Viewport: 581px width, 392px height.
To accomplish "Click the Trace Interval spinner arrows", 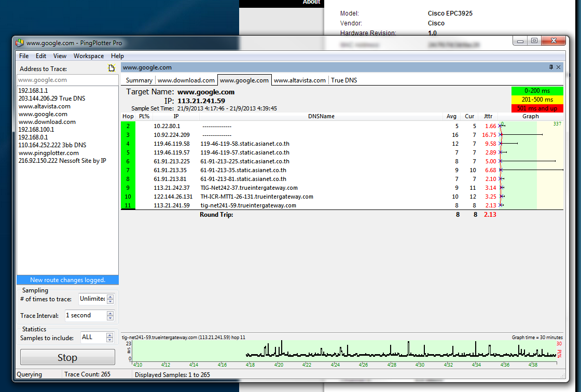I will pos(110,315).
